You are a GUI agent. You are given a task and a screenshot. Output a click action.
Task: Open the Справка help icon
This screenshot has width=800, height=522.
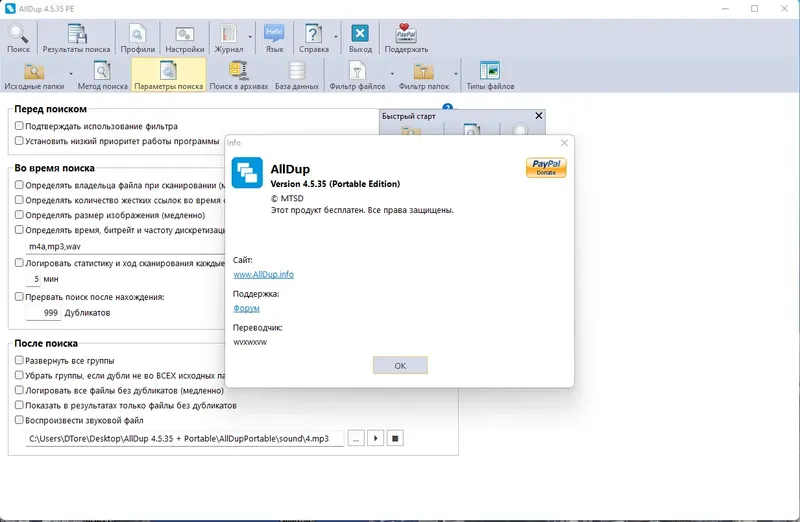pos(313,38)
